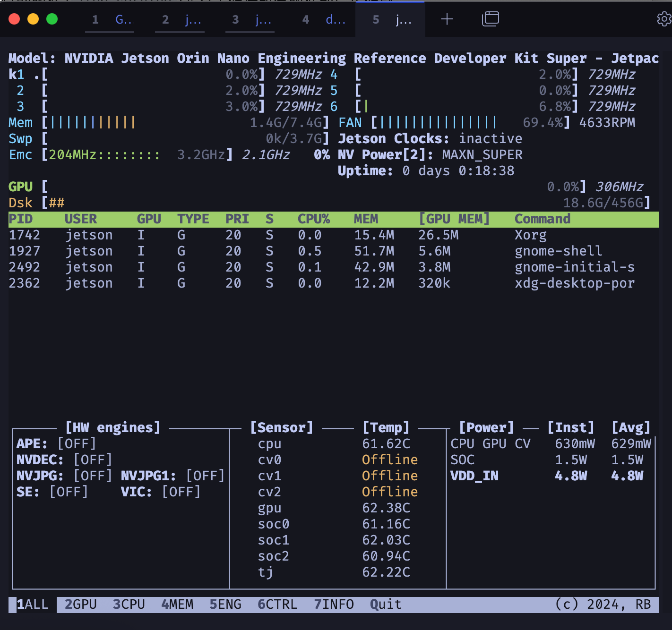Click the VIC [OFF] engine status

click(161, 492)
